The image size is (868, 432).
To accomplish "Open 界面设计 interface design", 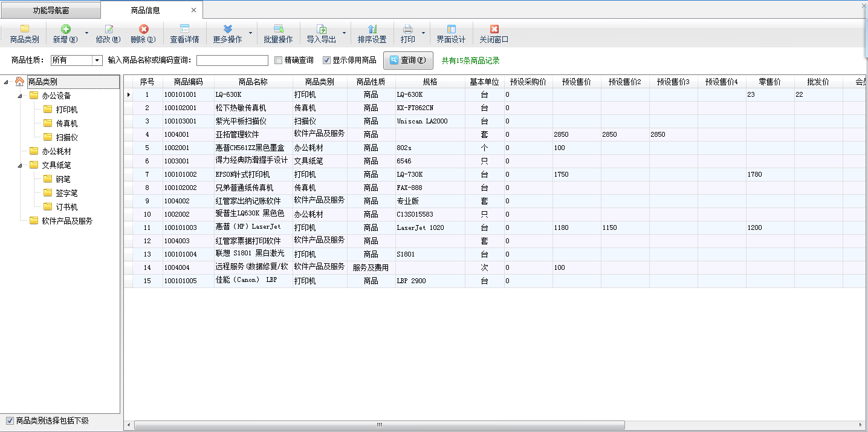I will click(451, 29).
